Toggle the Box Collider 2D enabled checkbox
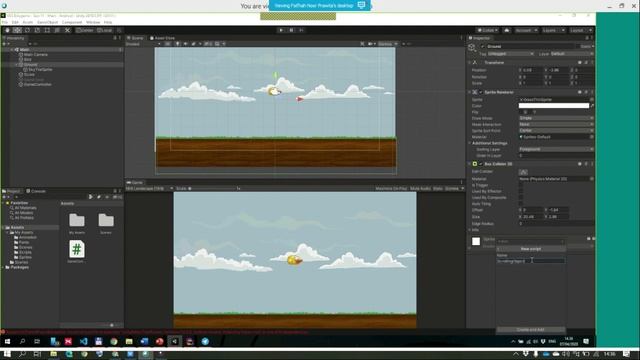This screenshot has width=640, height=360. tap(481, 164)
